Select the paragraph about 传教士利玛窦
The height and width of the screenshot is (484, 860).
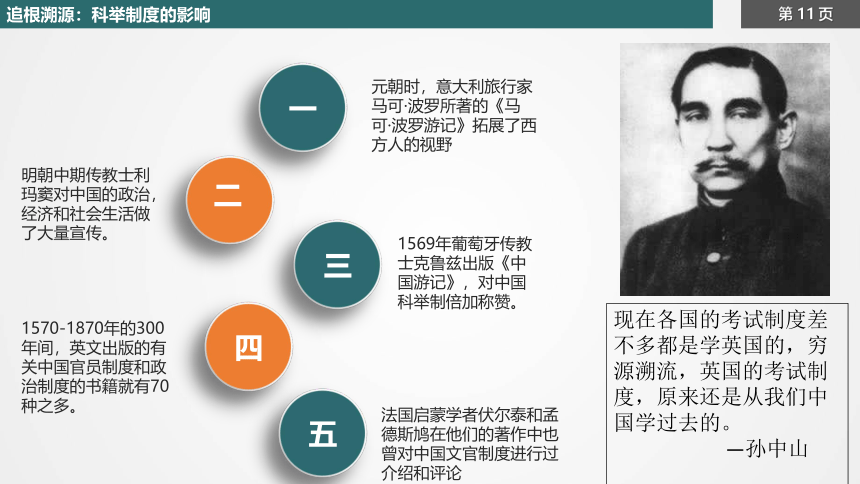89,204
